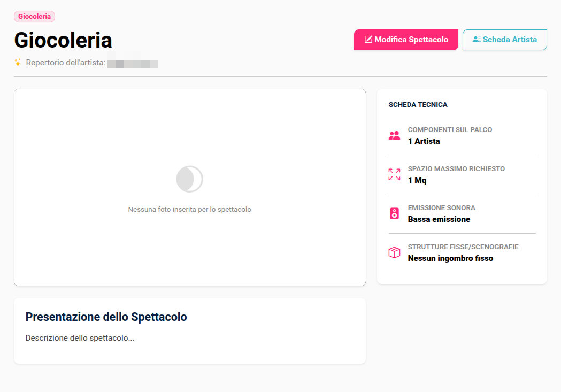The image size is (561, 392).
Task: Click the '1 Artista' value
Action: pyautogui.click(x=424, y=141)
